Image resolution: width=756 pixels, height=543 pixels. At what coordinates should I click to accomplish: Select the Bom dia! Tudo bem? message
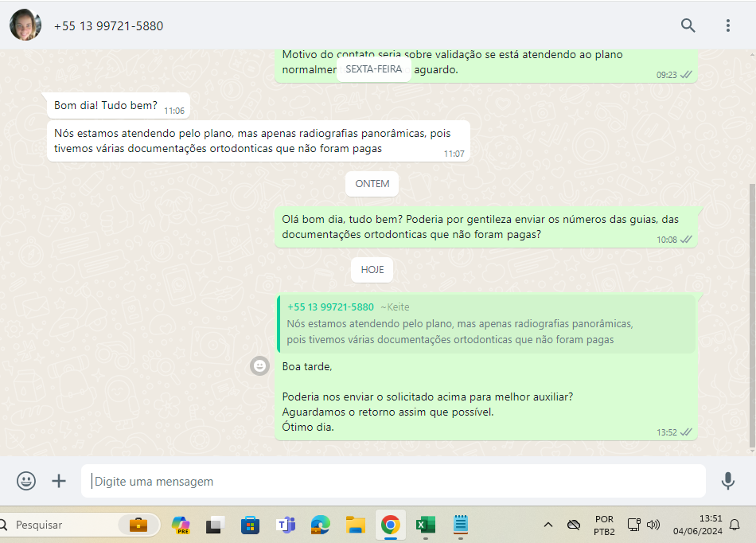119,106
